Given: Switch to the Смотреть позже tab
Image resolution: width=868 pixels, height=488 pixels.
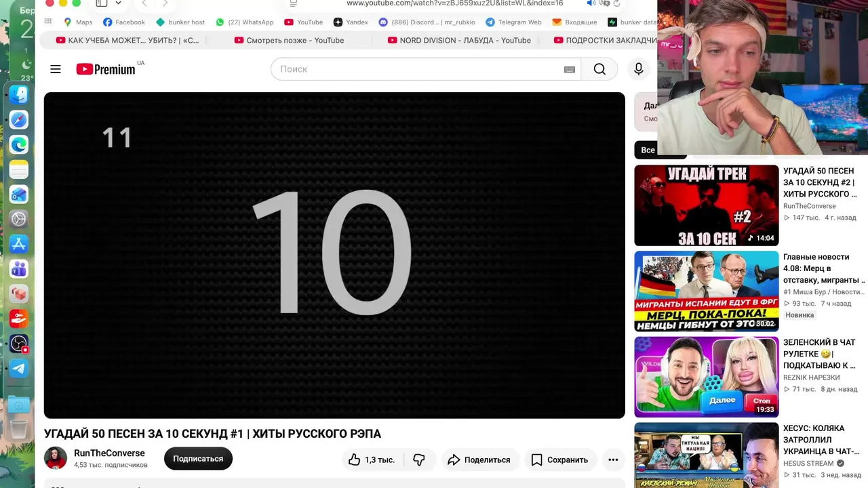Looking at the screenshot, I should [x=290, y=41].
